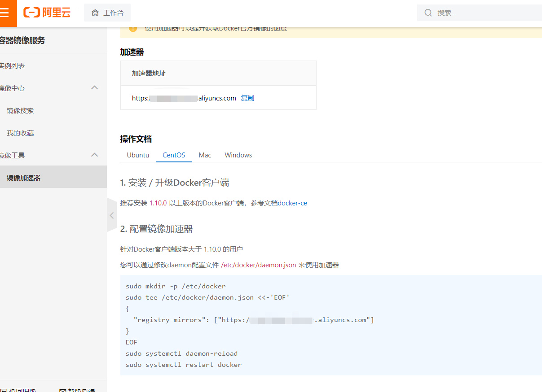This screenshot has width=542, height=392.
Task: Select 镜像加速器 in the sidebar
Action: (53, 178)
